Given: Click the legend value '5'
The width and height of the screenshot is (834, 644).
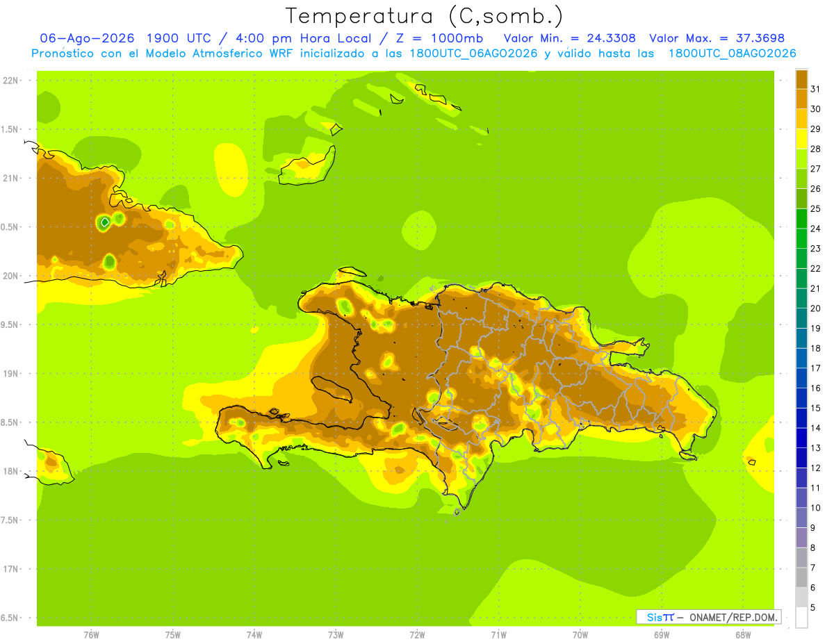Looking at the screenshot, I should tap(813, 607).
